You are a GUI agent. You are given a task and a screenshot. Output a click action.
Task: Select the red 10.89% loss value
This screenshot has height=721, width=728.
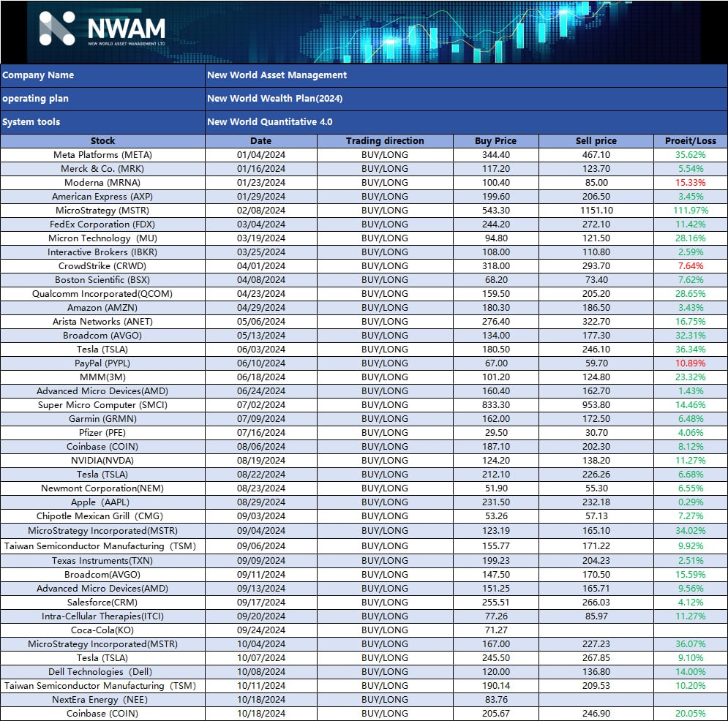[x=691, y=363]
